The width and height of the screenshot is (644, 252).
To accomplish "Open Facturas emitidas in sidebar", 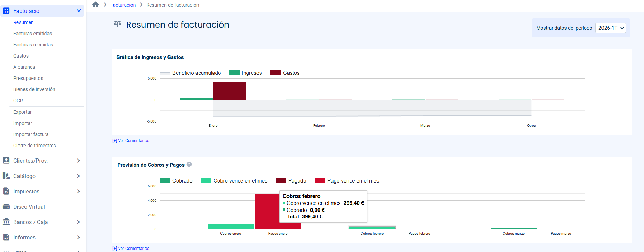I will (32, 34).
